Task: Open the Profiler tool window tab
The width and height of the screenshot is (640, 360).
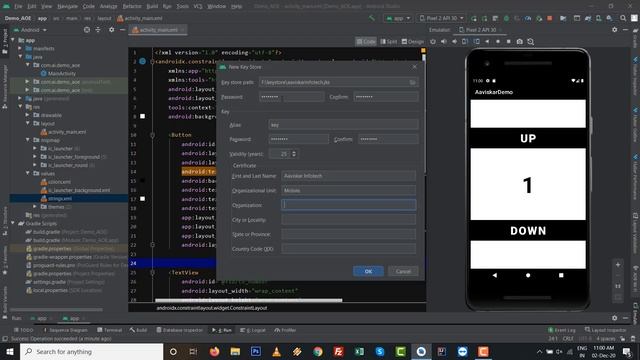Action: point(285,330)
